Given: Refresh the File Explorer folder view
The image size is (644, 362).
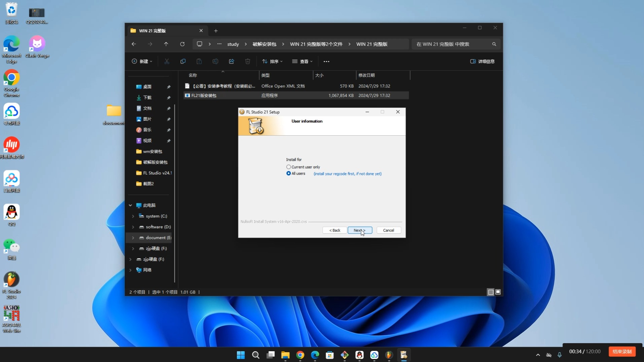Looking at the screenshot, I should [x=182, y=44].
